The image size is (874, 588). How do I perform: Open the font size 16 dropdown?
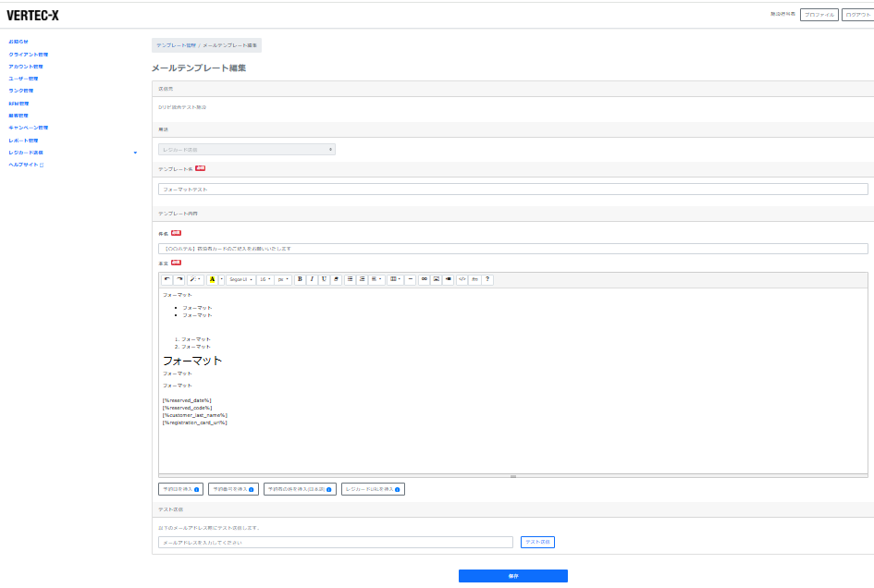[x=265, y=279]
